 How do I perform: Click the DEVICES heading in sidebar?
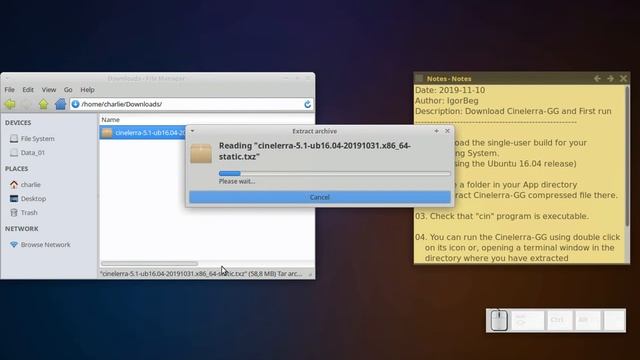(18, 122)
